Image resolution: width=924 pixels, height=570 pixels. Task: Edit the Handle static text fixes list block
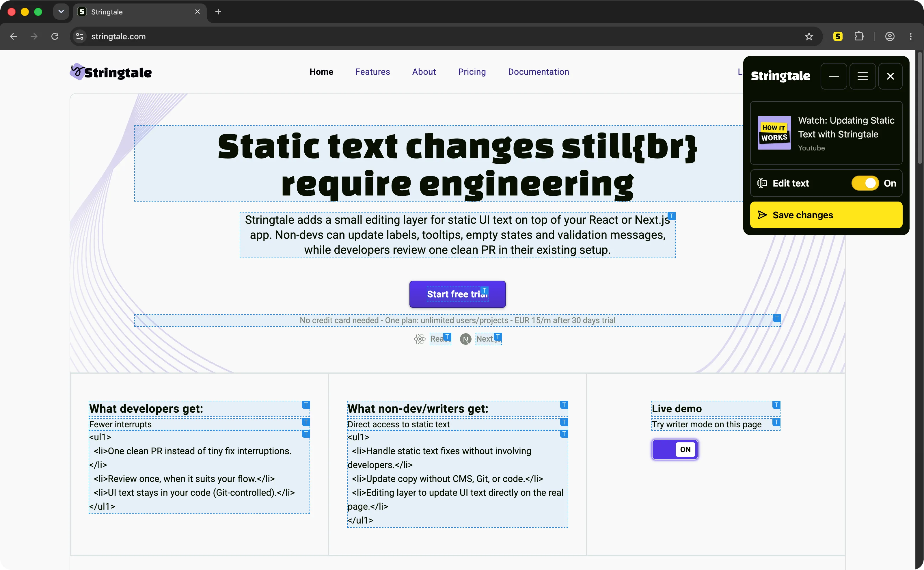[457, 479]
